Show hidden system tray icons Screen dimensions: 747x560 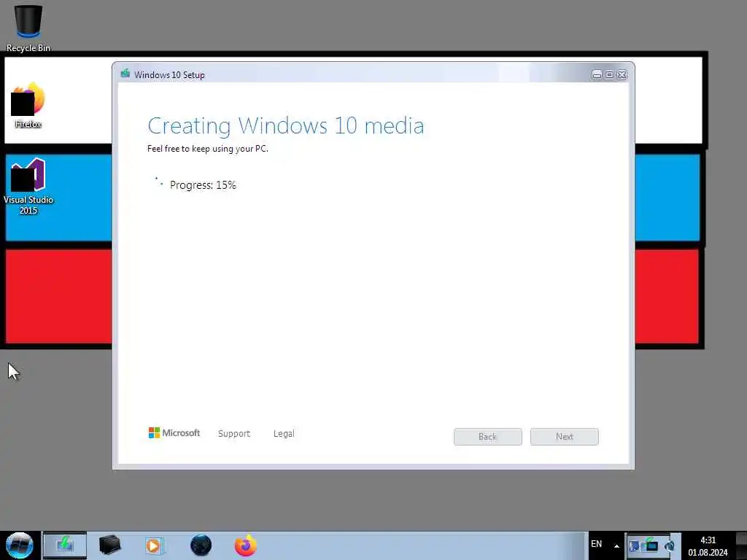(616, 545)
